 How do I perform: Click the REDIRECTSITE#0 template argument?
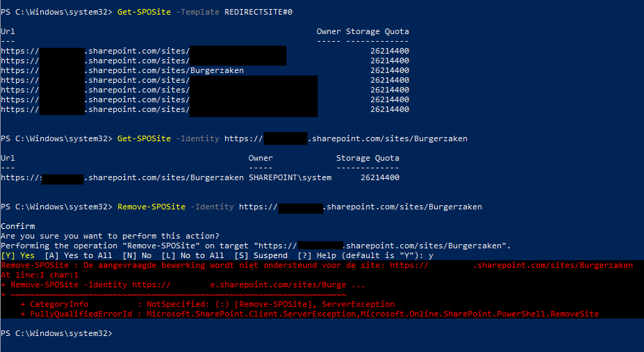[258, 12]
